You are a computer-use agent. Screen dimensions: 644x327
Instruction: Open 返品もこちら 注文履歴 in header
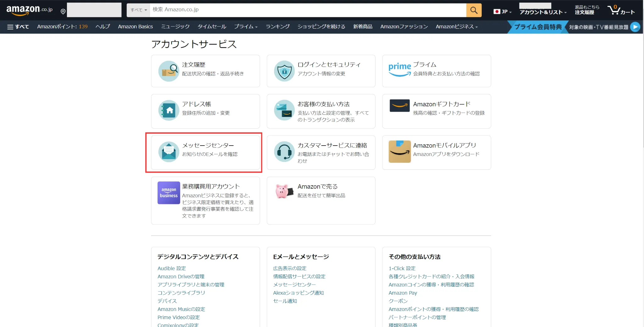click(587, 10)
